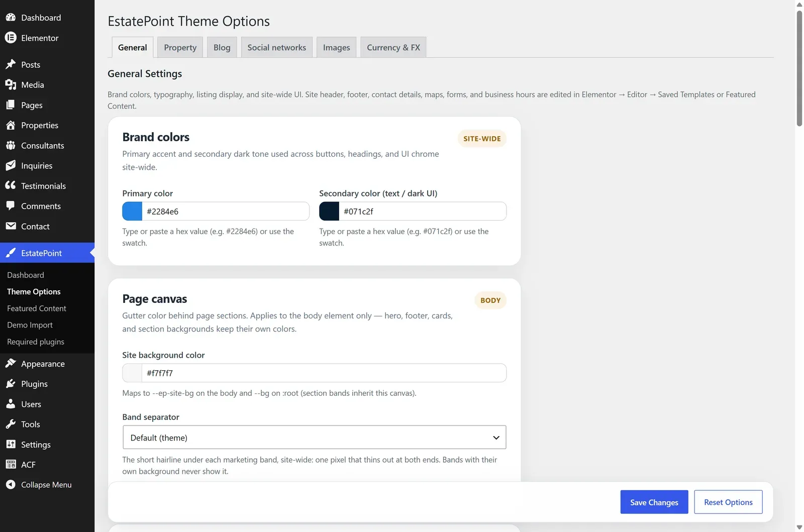Image resolution: width=804 pixels, height=532 pixels.
Task: Click the Plugins plug icon
Action: click(x=11, y=384)
